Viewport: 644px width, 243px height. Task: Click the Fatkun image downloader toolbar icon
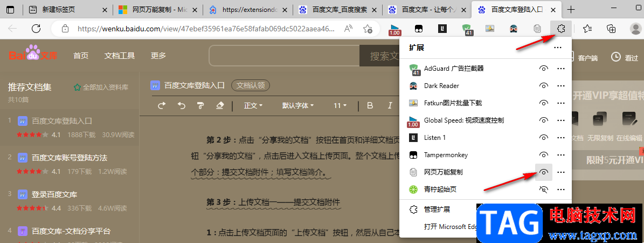point(489,29)
